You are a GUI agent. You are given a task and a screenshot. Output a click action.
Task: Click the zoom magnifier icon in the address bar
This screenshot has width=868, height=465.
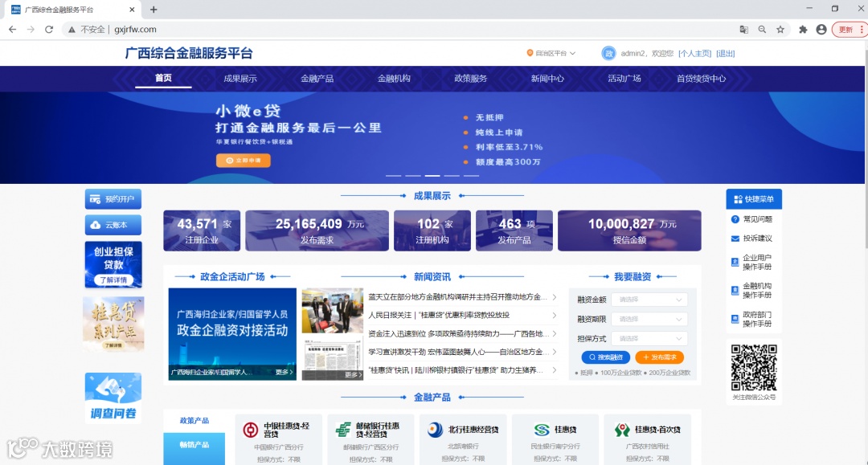(762, 29)
